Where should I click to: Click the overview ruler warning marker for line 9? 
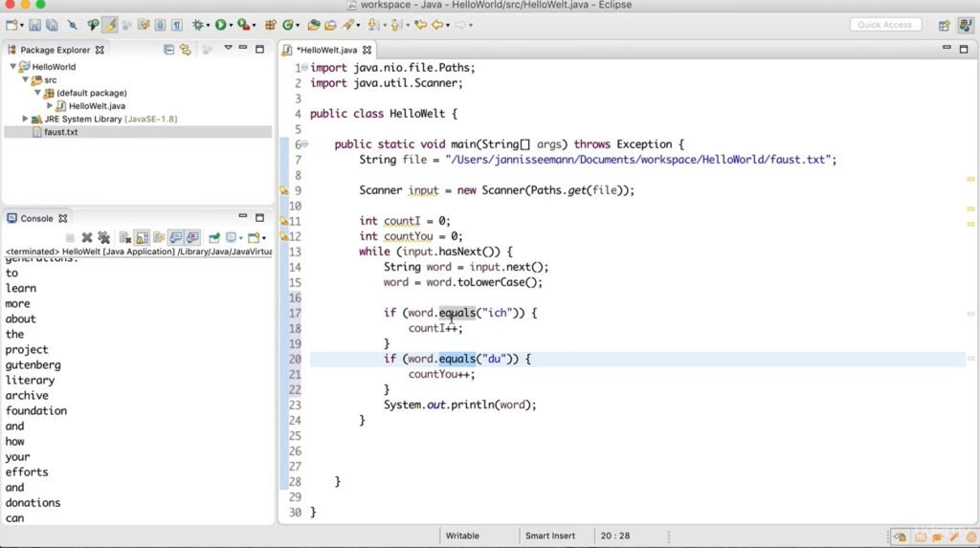[970, 180]
